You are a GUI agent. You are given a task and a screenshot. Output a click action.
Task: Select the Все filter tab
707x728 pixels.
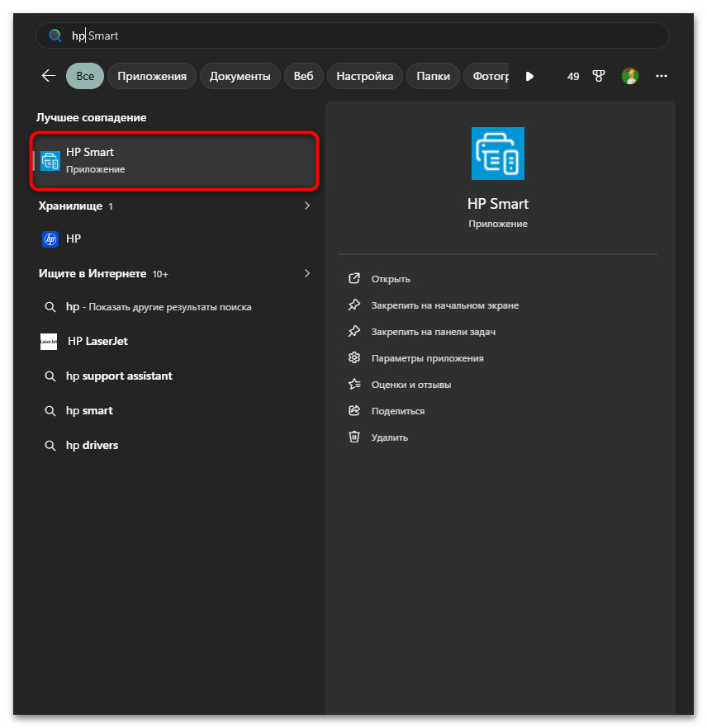[85, 76]
